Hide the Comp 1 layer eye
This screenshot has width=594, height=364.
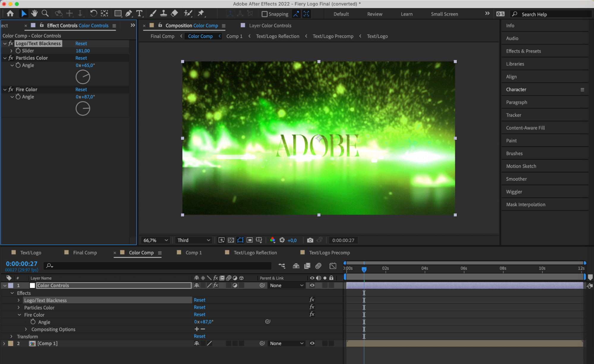[x=312, y=343]
